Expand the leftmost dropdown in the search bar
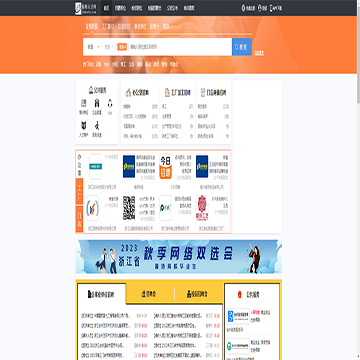Viewport: 360px width, 360px height. [93, 47]
